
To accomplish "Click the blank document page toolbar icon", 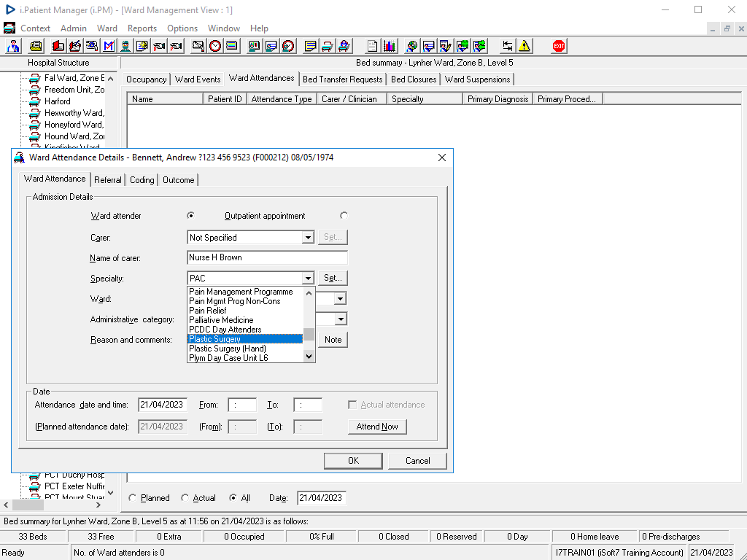I will click(x=373, y=46).
